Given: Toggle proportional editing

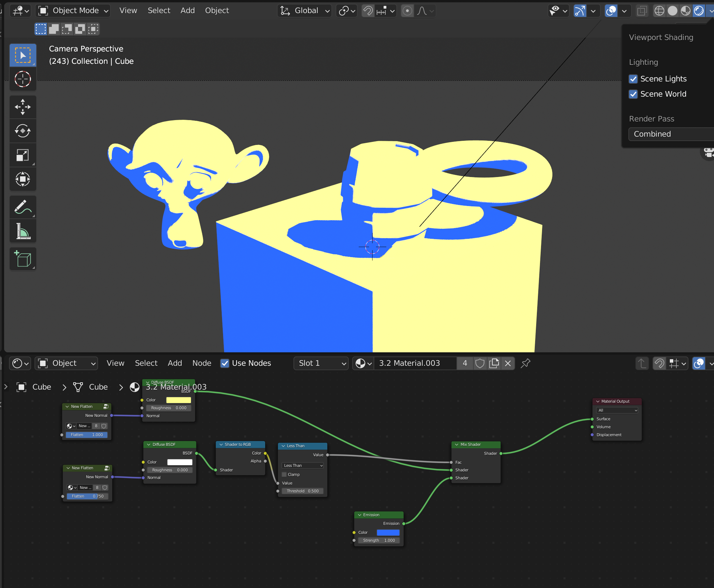Looking at the screenshot, I should point(407,11).
